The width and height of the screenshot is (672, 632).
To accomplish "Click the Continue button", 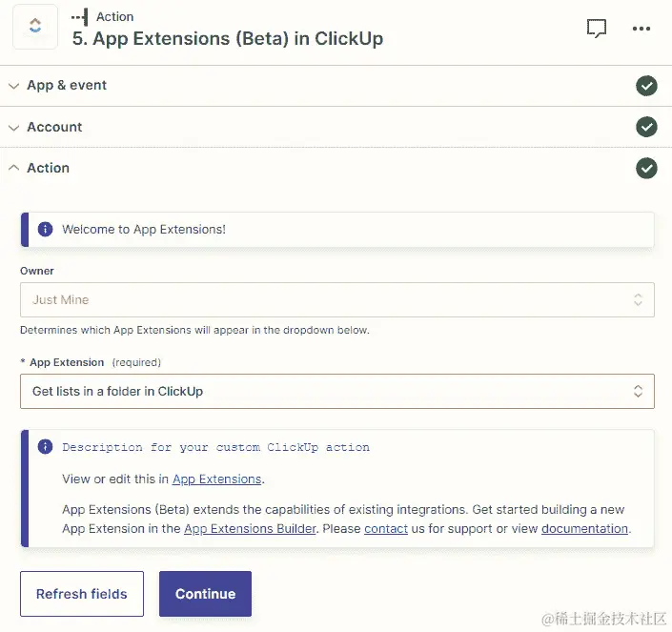I will point(205,594).
